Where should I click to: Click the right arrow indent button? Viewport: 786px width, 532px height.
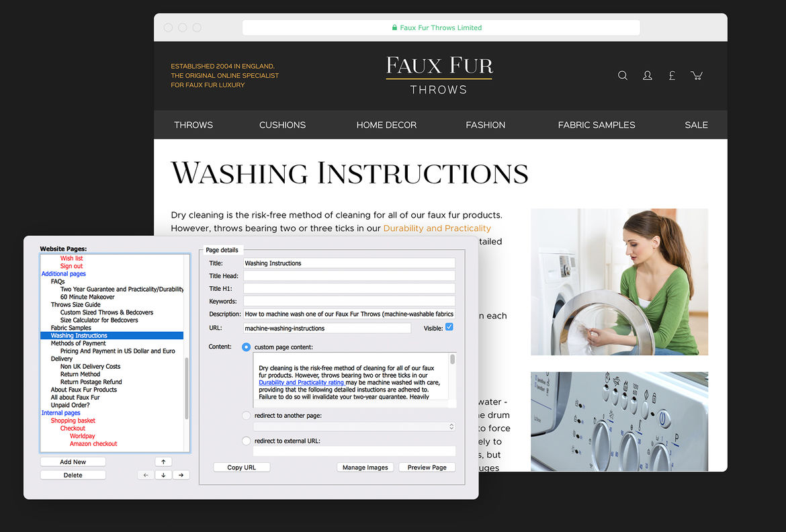(x=181, y=475)
